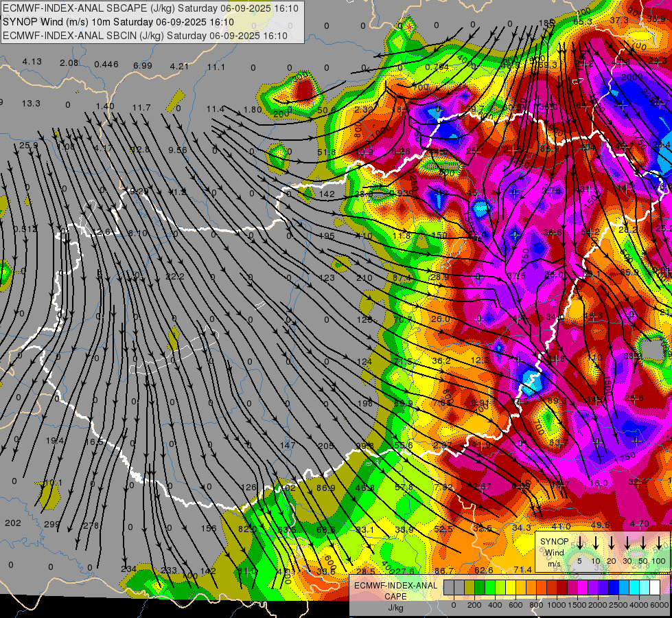Click the 62.6 value on the map
672x618 pixels.
[x=483, y=571]
